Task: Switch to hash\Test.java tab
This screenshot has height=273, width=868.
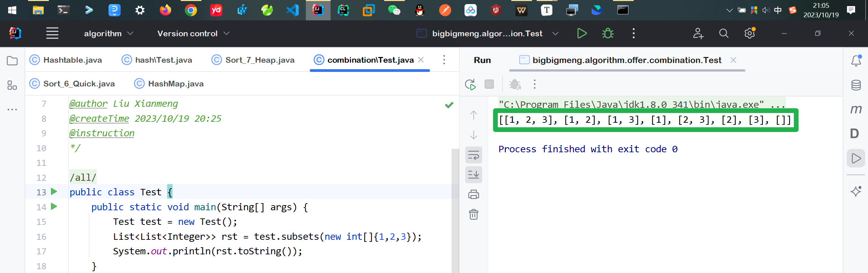Action: point(157,60)
